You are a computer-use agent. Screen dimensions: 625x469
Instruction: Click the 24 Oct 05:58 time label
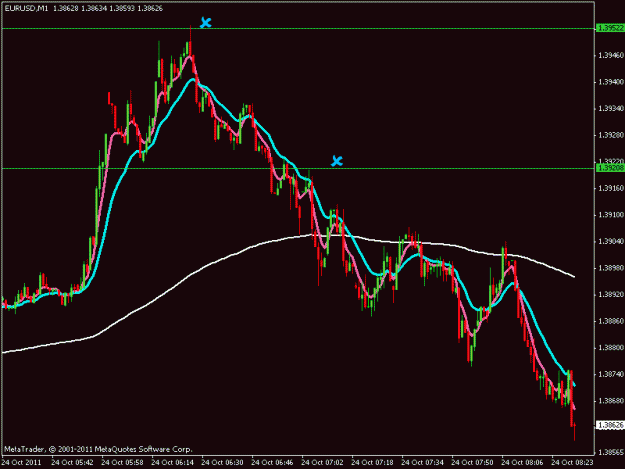pos(122,462)
